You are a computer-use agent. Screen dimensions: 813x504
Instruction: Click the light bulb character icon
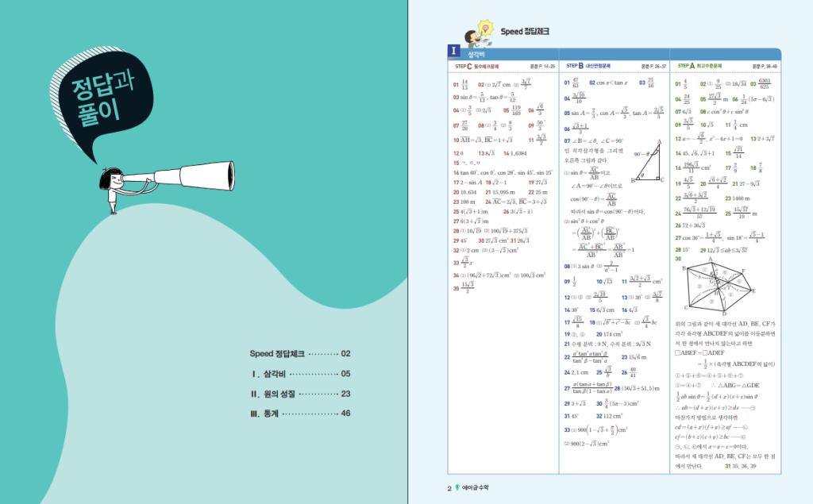pyautogui.click(x=484, y=33)
